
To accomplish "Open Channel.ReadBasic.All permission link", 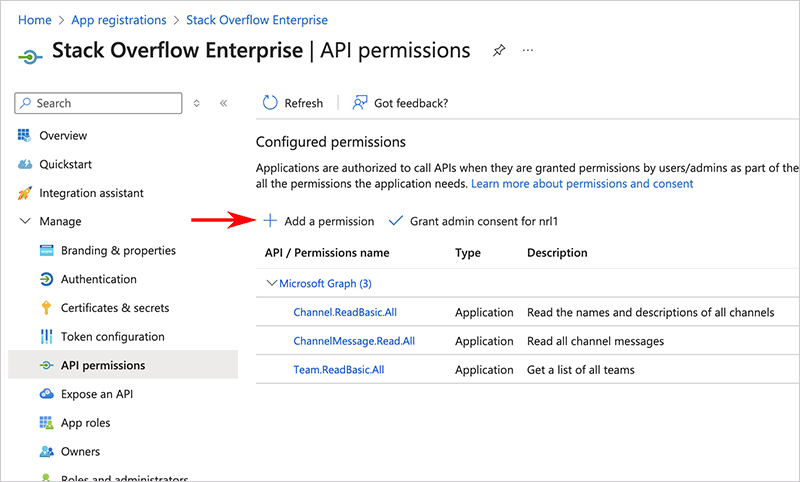I will point(345,313).
